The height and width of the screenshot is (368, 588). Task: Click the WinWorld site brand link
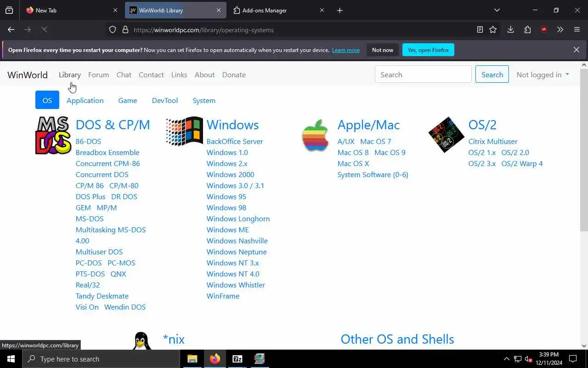tap(28, 75)
